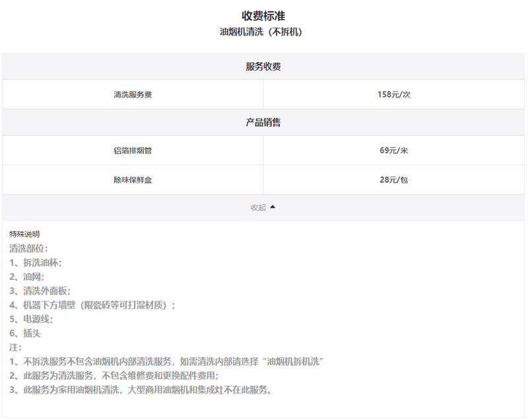
Task: Click the 清洗部位 label
Action: [28, 249]
